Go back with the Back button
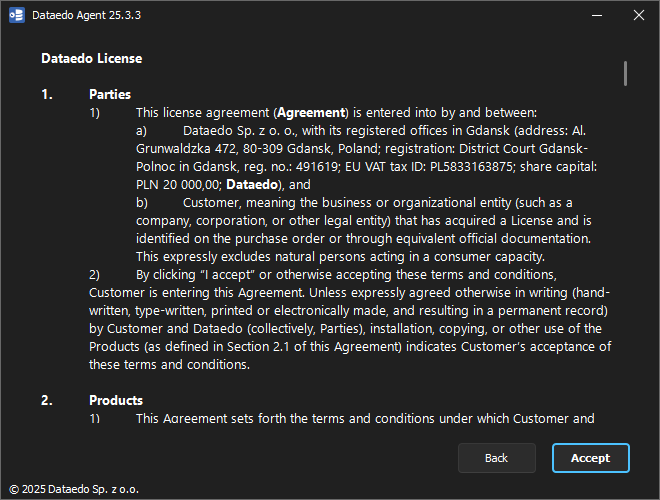The image size is (660, 500). (x=497, y=458)
